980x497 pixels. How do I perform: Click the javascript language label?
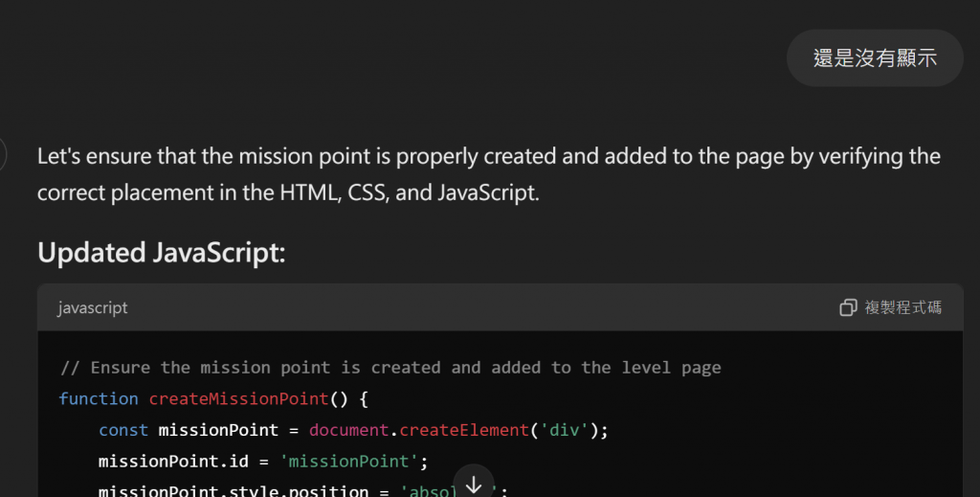[93, 307]
